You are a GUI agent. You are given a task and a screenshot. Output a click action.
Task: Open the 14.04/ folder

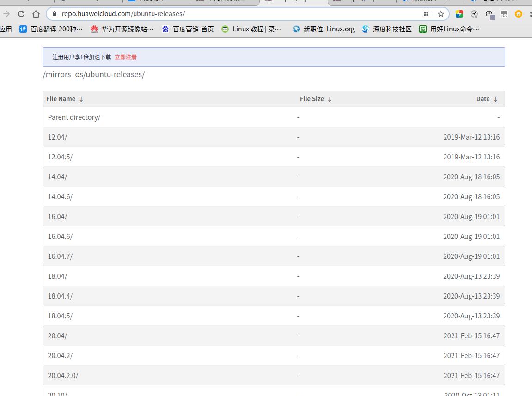click(57, 177)
